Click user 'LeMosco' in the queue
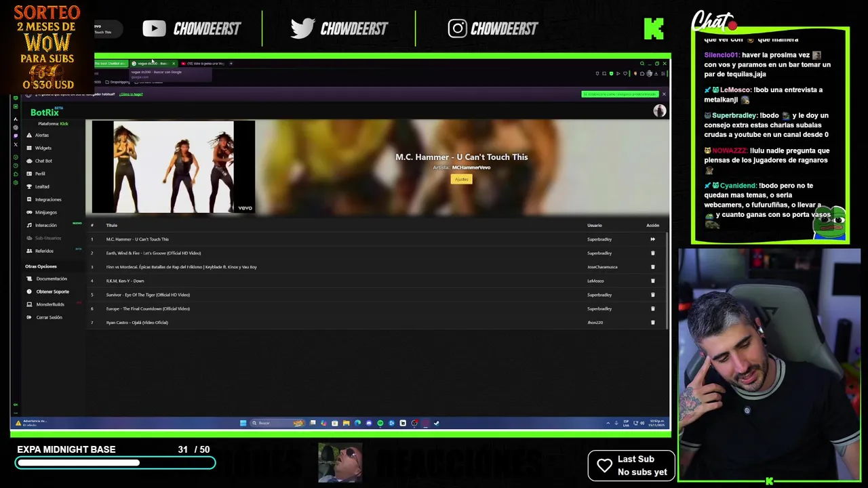 pos(595,281)
